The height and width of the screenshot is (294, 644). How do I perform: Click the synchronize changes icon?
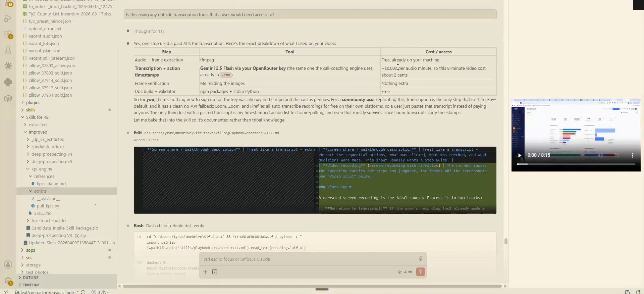tap(83, 292)
